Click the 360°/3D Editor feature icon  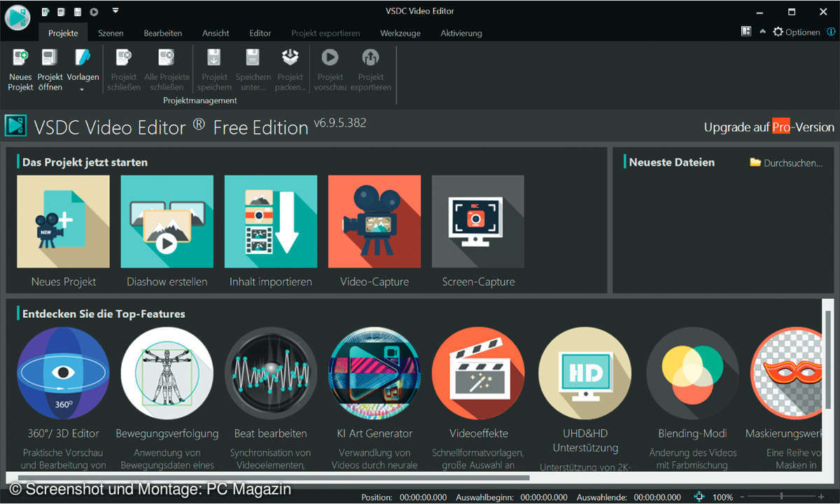(63, 373)
